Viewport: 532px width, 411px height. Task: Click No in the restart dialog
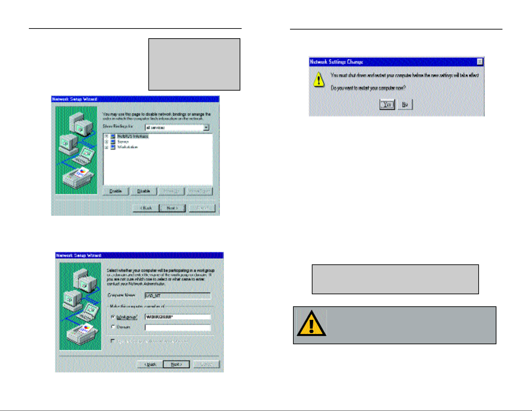pos(405,104)
